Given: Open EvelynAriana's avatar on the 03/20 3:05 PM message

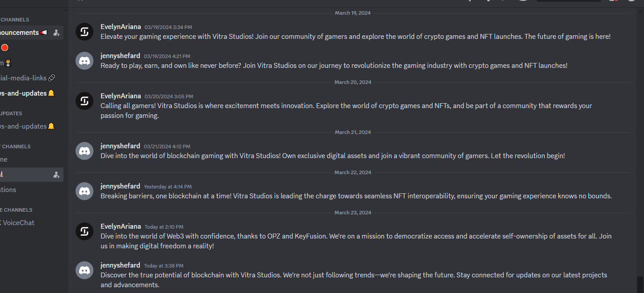Looking at the screenshot, I should pyautogui.click(x=84, y=101).
